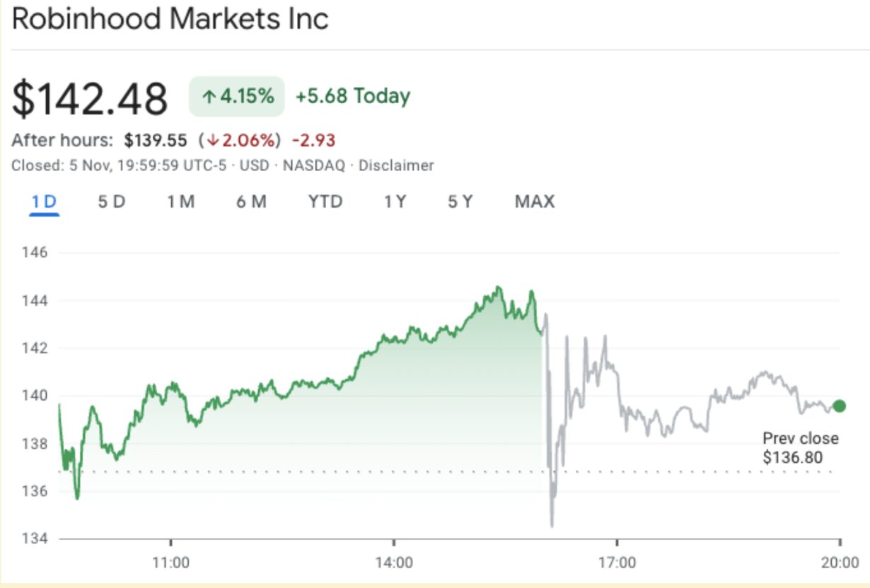Switch to the 5D time range tab
This screenshot has width=870, height=588.
click(x=110, y=201)
